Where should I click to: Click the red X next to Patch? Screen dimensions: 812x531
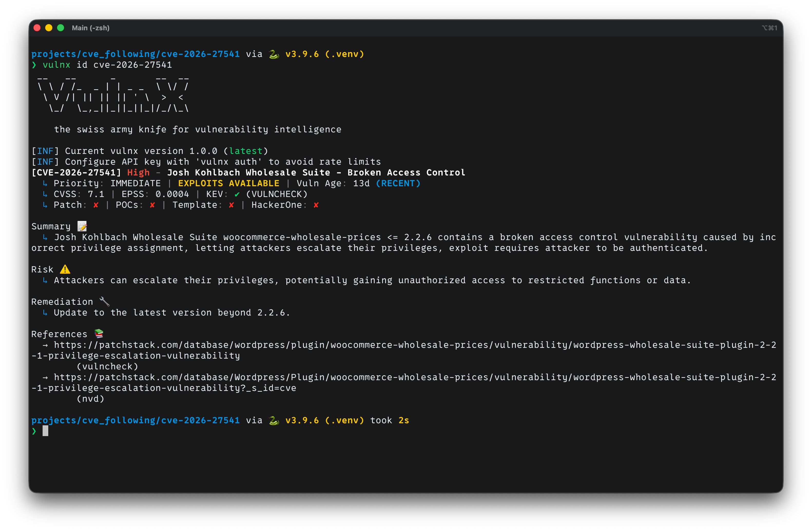pyautogui.click(x=96, y=205)
